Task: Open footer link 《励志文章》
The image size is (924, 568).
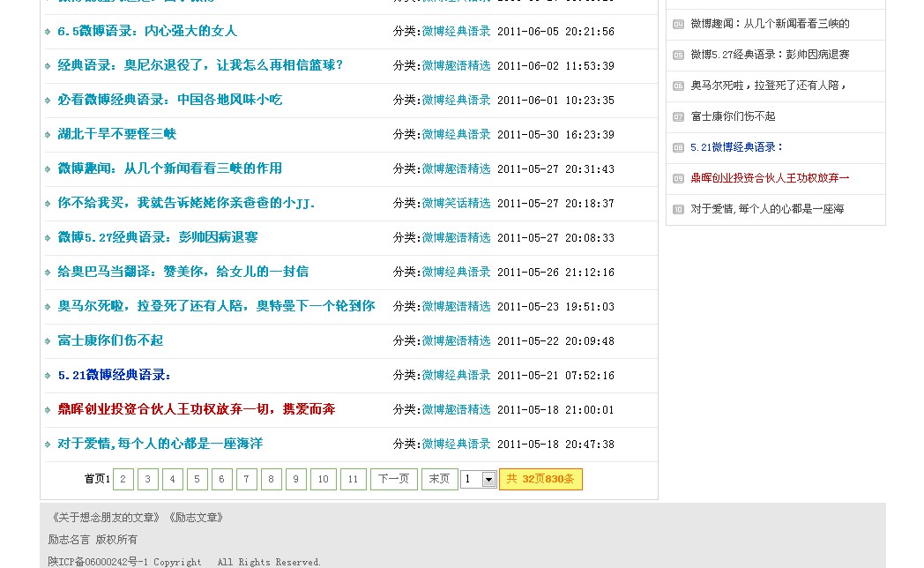Action: [x=196, y=518]
